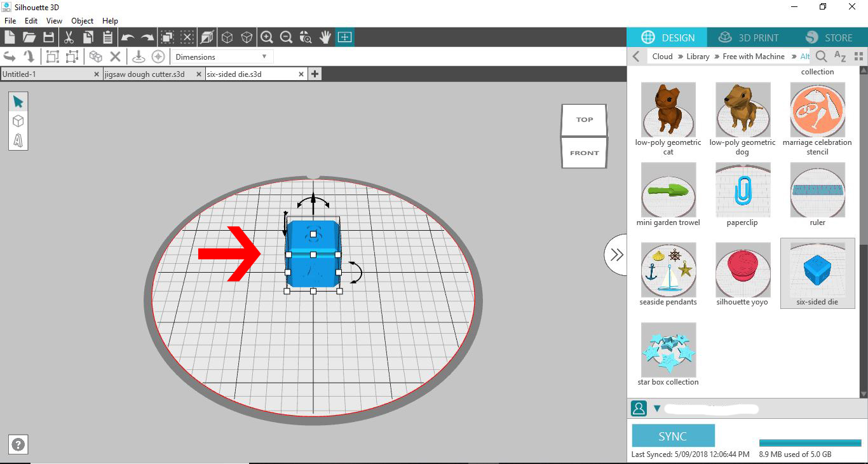Open the Edit menu
This screenshot has height=464, width=868.
point(31,21)
